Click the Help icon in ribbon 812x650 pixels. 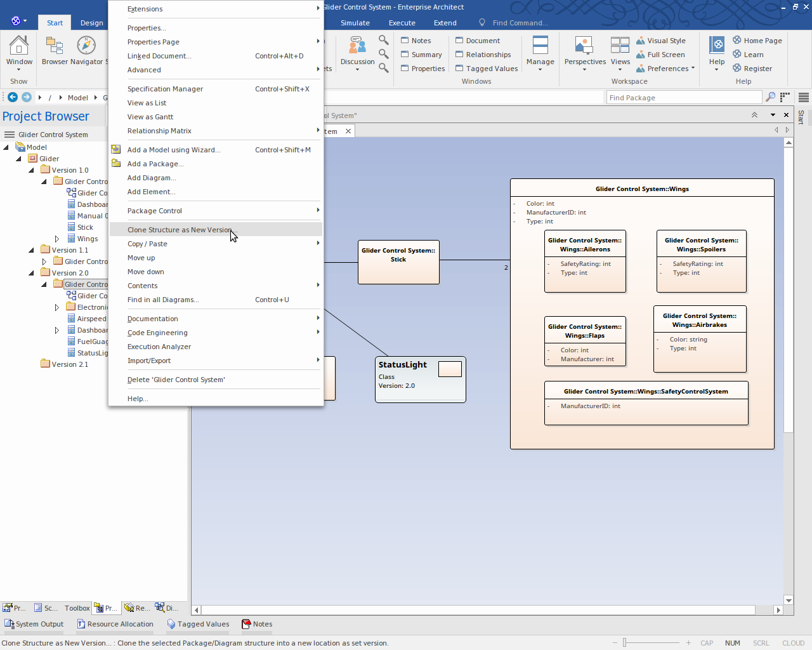tap(717, 47)
